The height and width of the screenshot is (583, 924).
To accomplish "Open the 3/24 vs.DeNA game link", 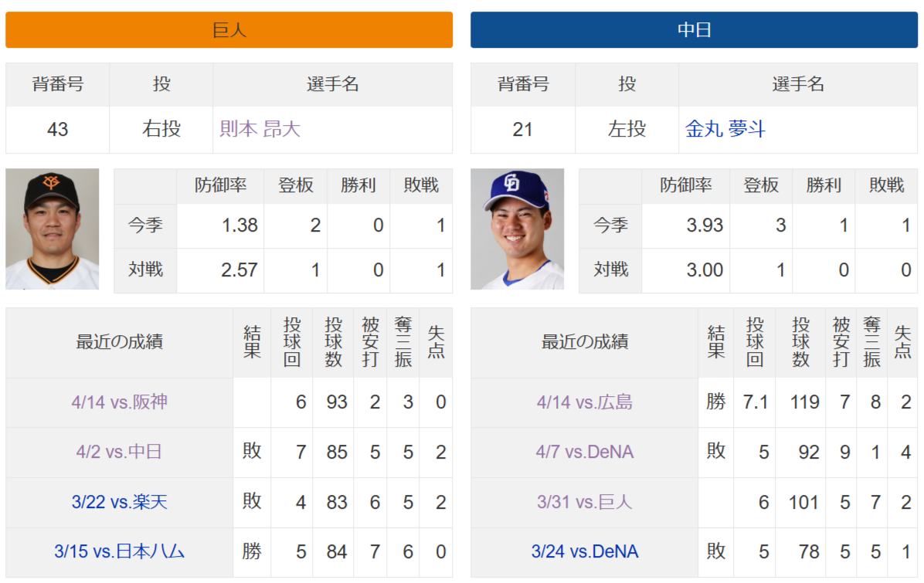I will (x=584, y=552).
